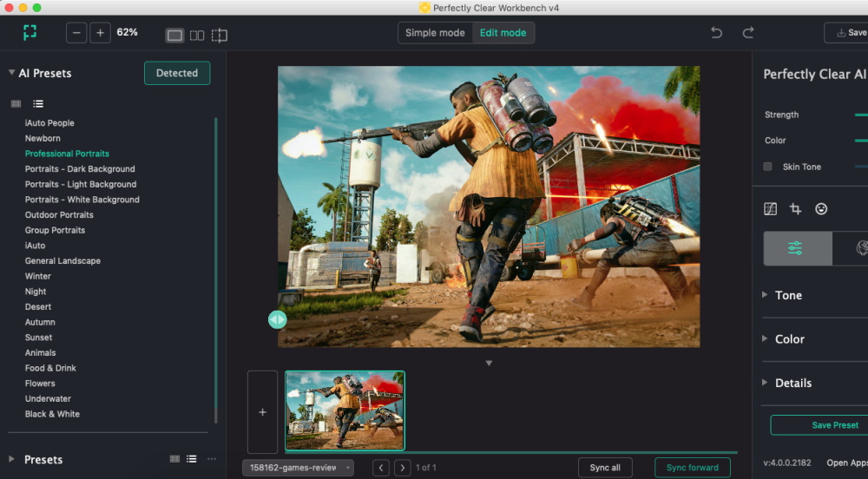
Task: Redo the last edit
Action: pyautogui.click(x=748, y=33)
